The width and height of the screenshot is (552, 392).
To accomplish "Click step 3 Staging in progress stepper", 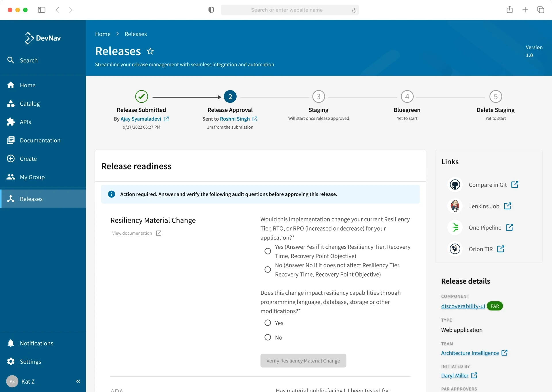I will (x=318, y=97).
